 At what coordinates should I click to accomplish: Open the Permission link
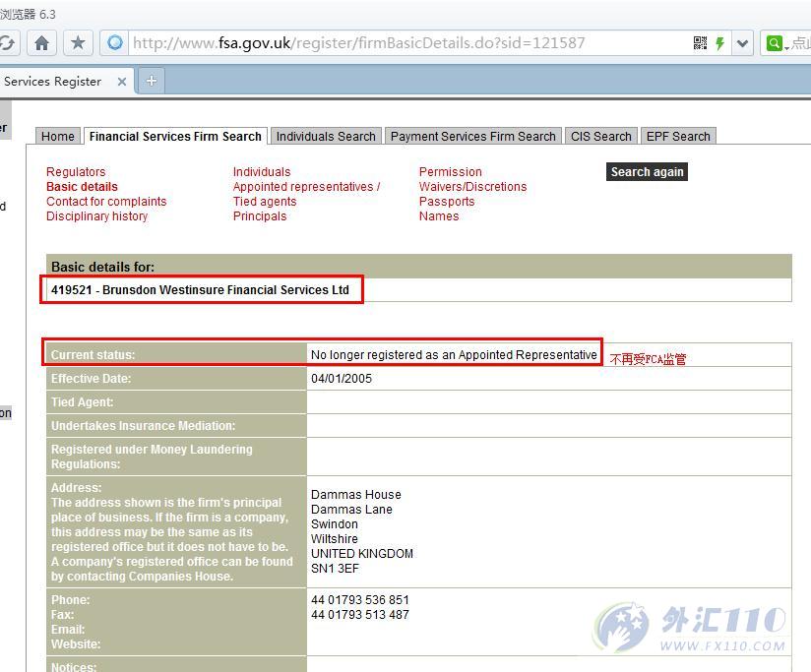450,171
